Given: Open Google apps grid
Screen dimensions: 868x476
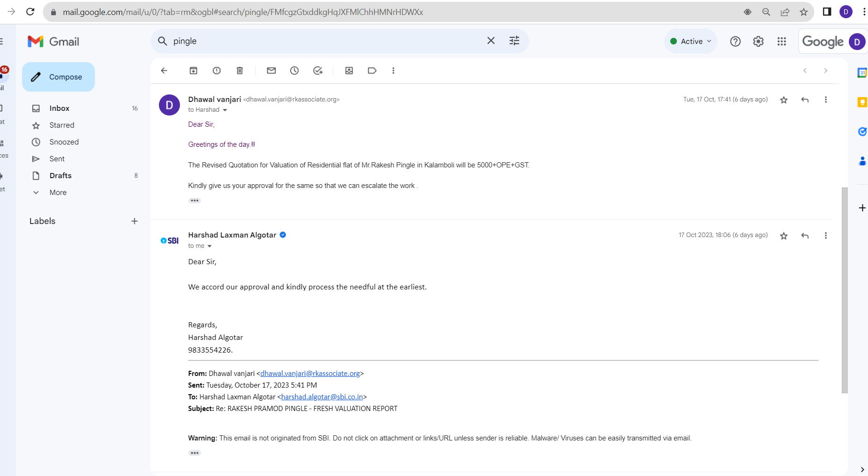Looking at the screenshot, I should pos(782,42).
